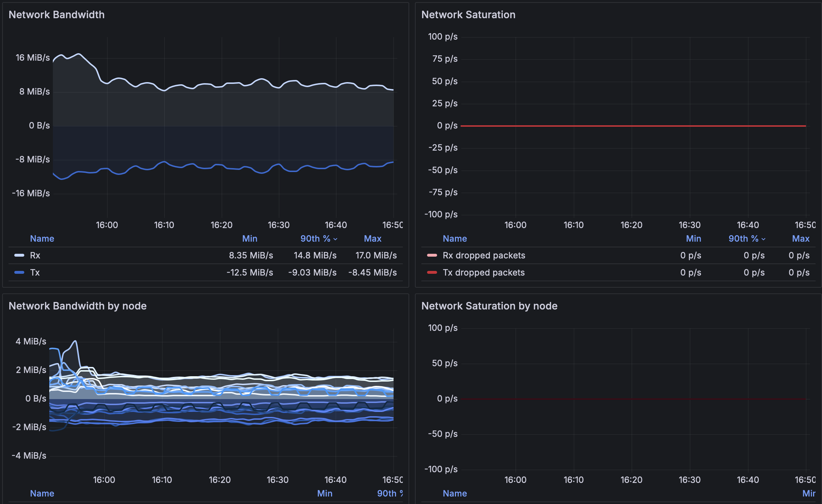Click the Tx 90th value -9.03 MiB/s

tap(312, 272)
